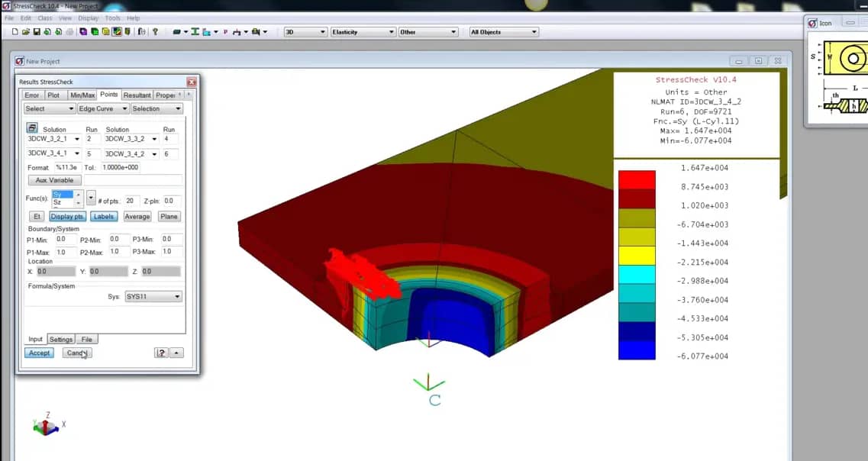Click the Save disk icon in toolbar
The height and width of the screenshot is (461, 868).
(x=36, y=32)
